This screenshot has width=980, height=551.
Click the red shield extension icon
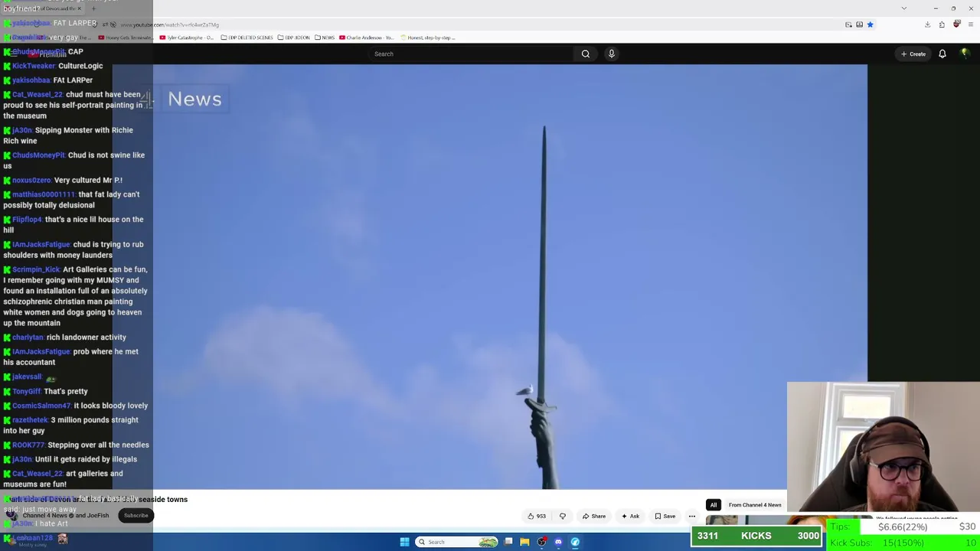click(956, 24)
